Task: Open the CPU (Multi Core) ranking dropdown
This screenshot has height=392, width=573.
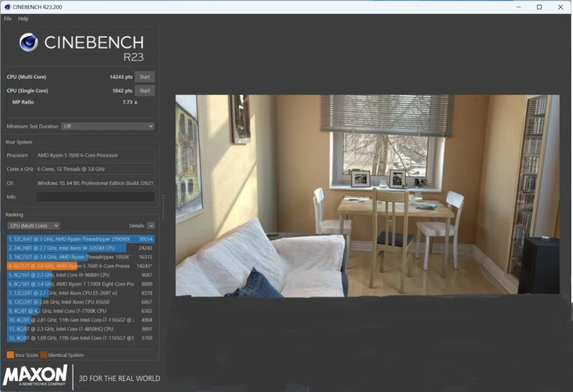Action: click(34, 226)
